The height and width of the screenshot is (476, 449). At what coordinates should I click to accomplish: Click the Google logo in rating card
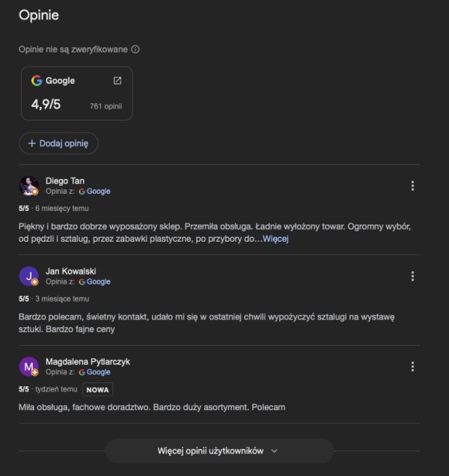tap(37, 81)
